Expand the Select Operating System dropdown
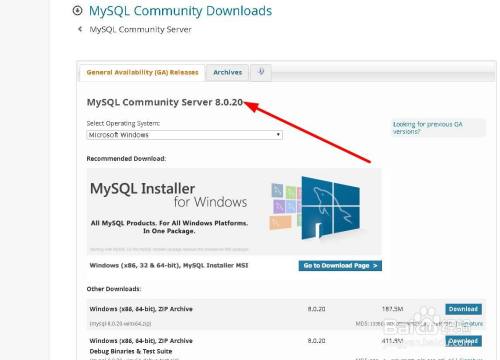Viewport: 500px width, 360px height. (184, 135)
